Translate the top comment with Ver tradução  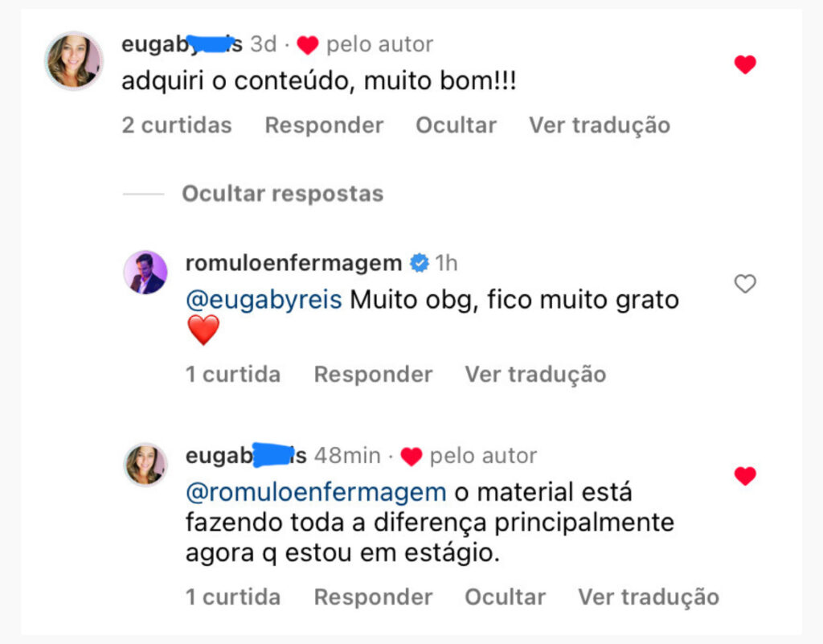tap(599, 125)
